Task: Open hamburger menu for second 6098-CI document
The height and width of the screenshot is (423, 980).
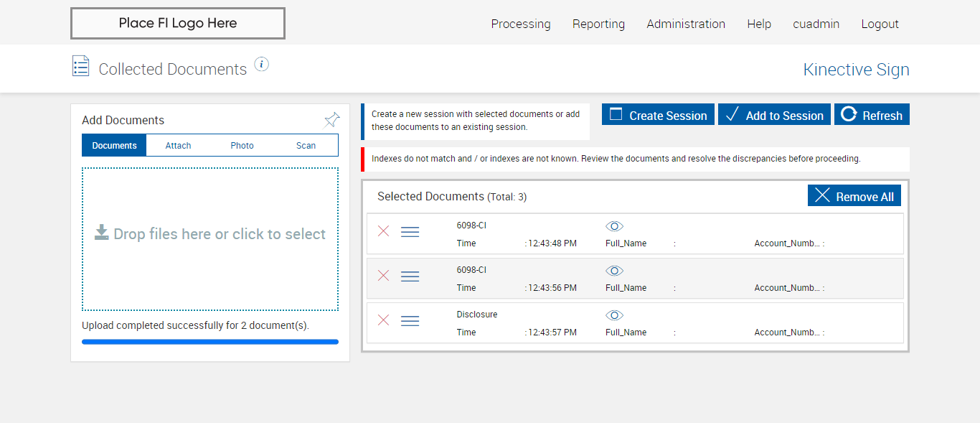Action: 410,276
